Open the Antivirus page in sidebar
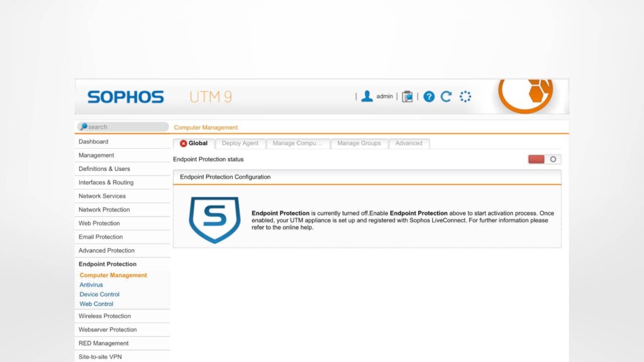 pos(91,285)
